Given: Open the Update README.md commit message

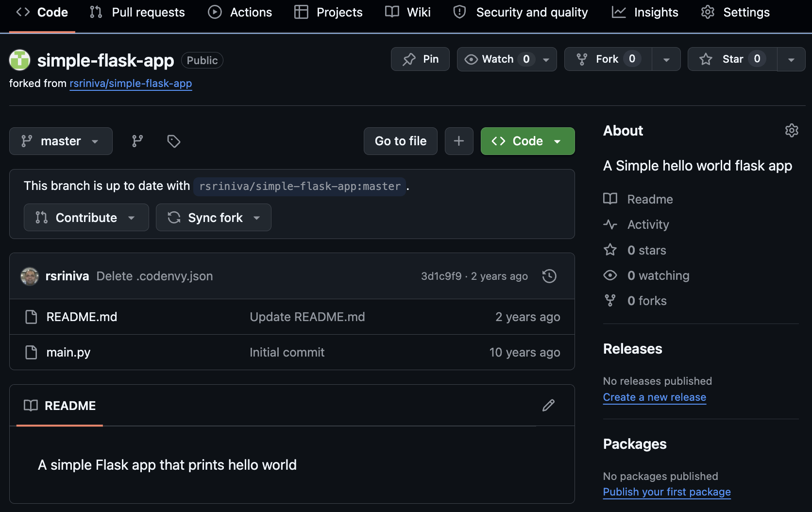Looking at the screenshot, I should click(307, 317).
